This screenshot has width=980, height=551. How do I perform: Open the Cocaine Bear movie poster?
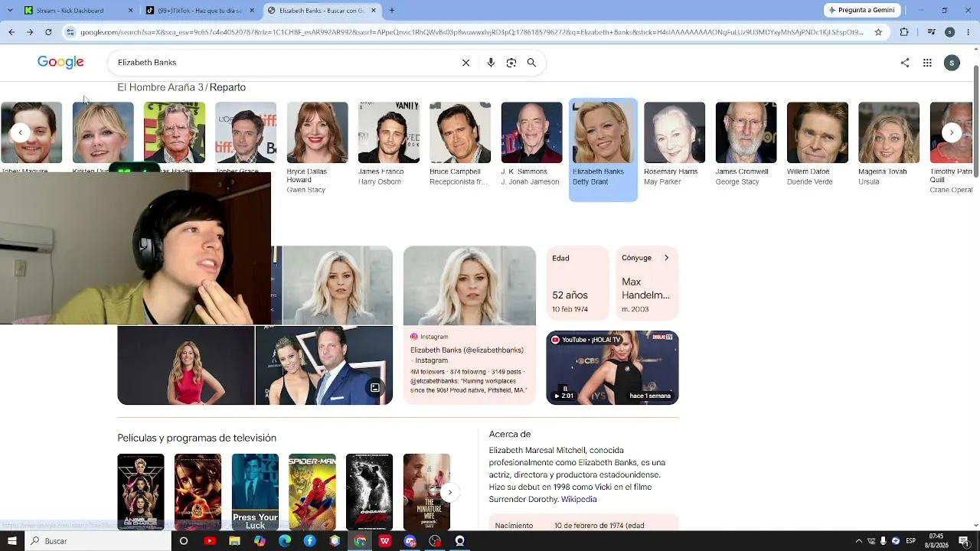coord(369,492)
